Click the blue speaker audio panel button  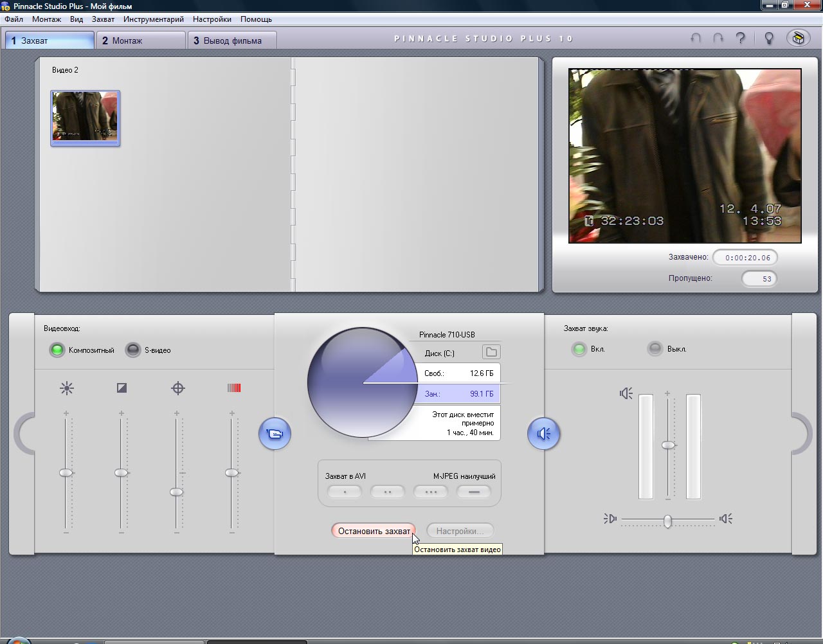tap(543, 434)
